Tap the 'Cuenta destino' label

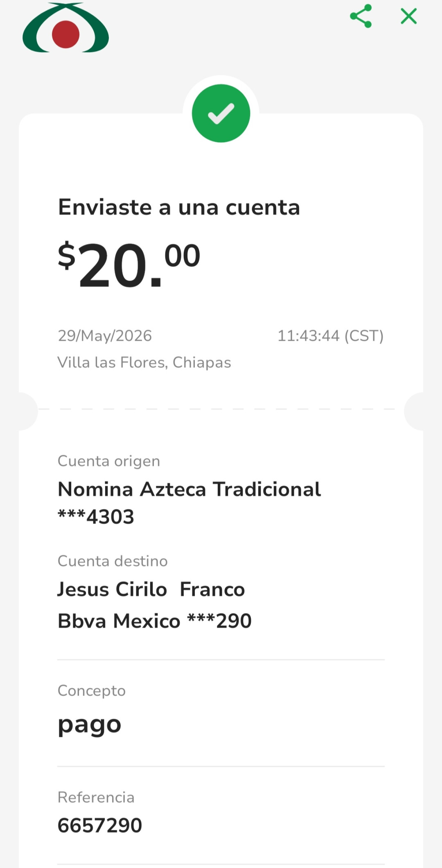click(113, 561)
